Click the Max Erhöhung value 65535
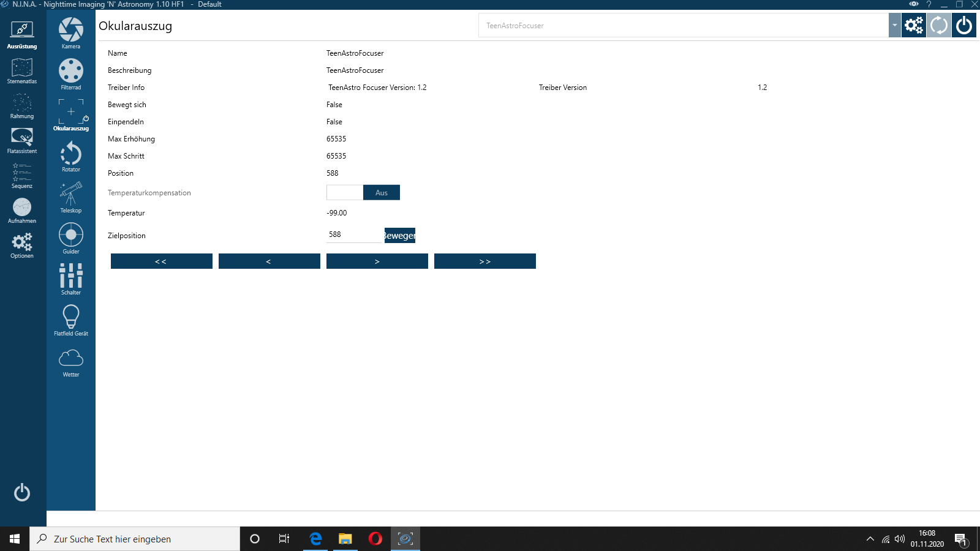 point(336,139)
